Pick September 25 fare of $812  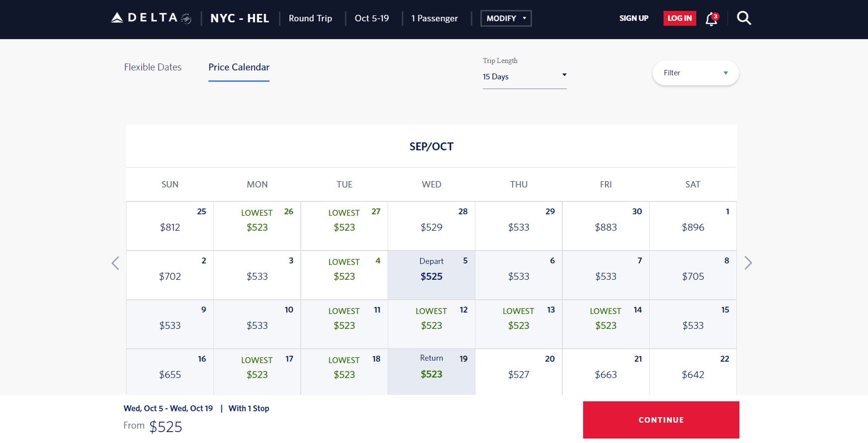(x=170, y=226)
